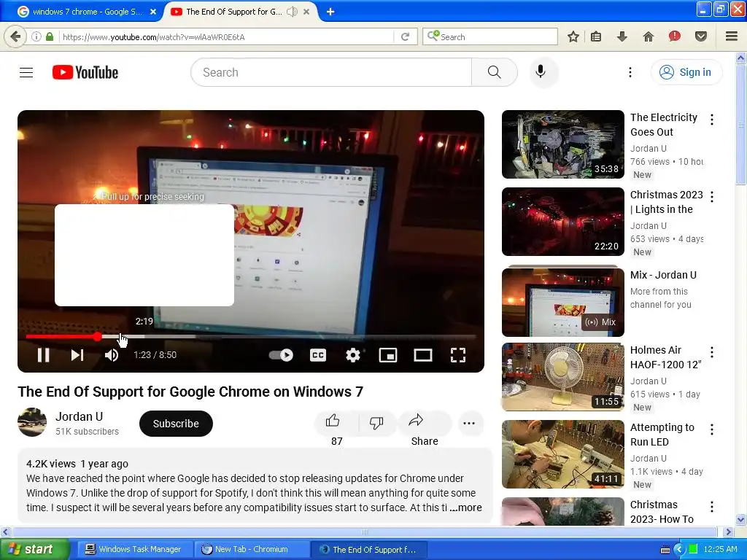Click the Sign in button
Viewport: 747px width, 560px height.
point(686,72)
